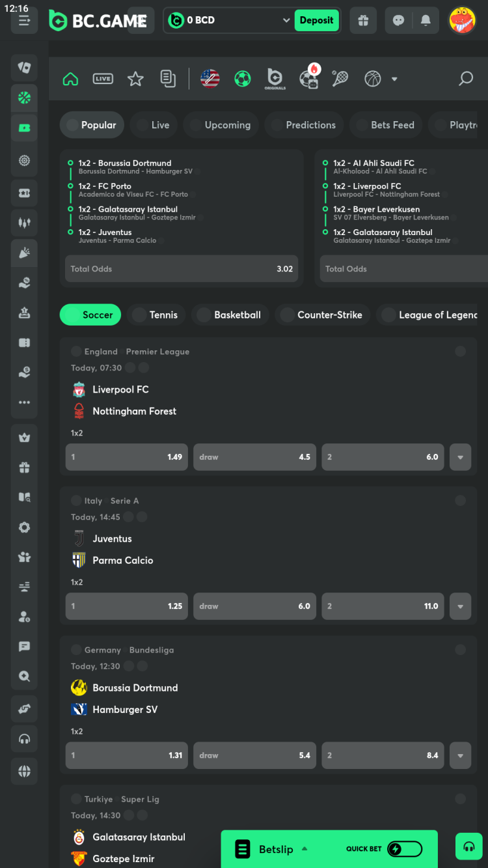Add the 3.02 total odds parlay
This screenshot has width=488, height=868.
click(182, 269)
